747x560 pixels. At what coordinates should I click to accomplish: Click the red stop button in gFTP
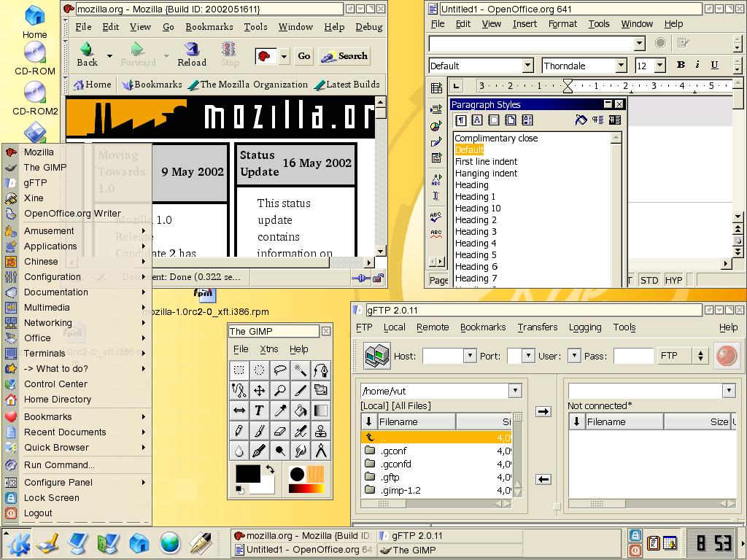pyautogui.click(x=727, y=356)
